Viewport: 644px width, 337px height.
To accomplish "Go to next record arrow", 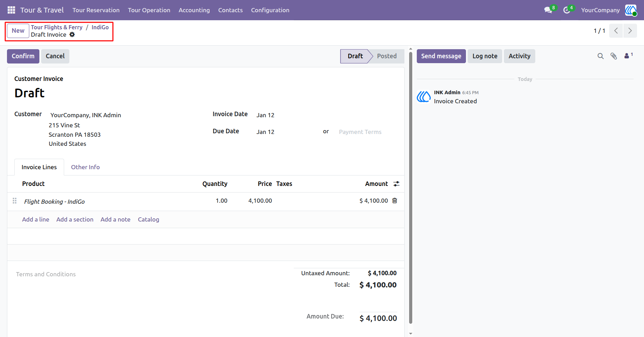I will coord(630,31).
